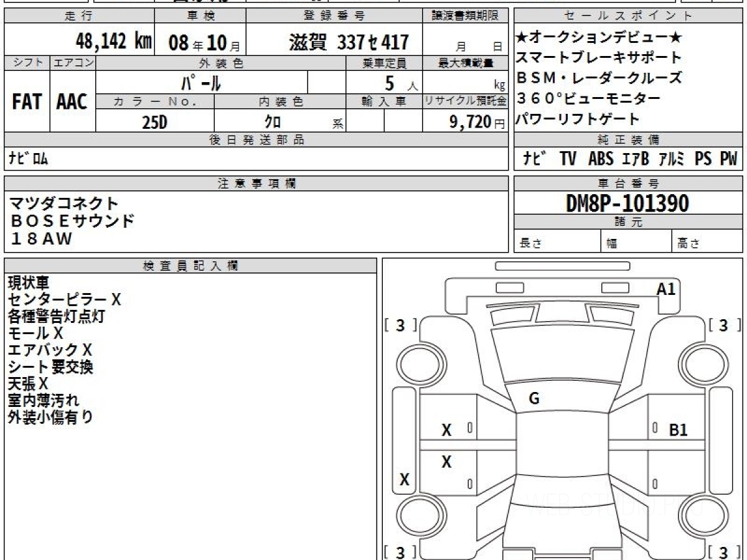Select the 走行 column header
The width and height of the screenshot is (747, 560).
(79, 16)
